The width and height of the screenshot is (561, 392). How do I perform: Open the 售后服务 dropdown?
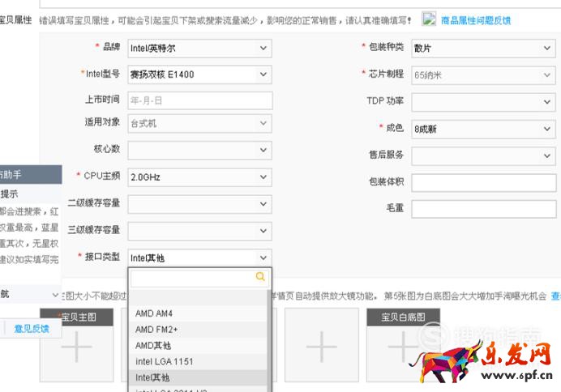[482, 156]
